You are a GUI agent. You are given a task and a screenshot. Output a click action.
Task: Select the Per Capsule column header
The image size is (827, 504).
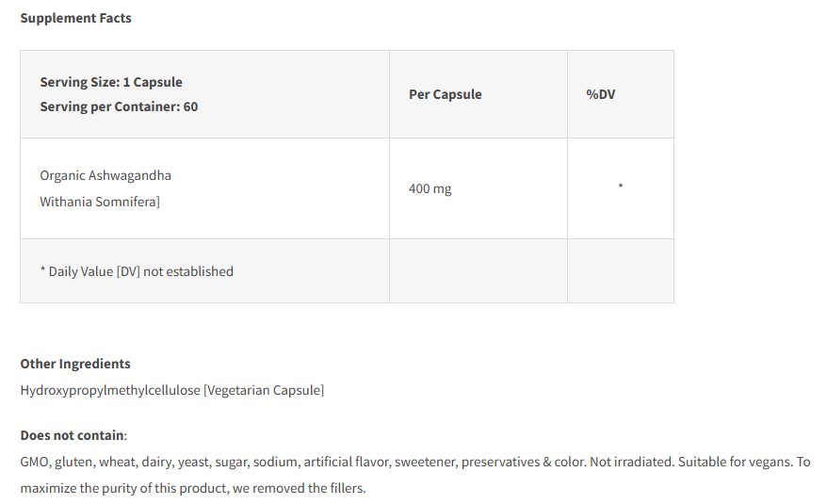tap(445, 94)
